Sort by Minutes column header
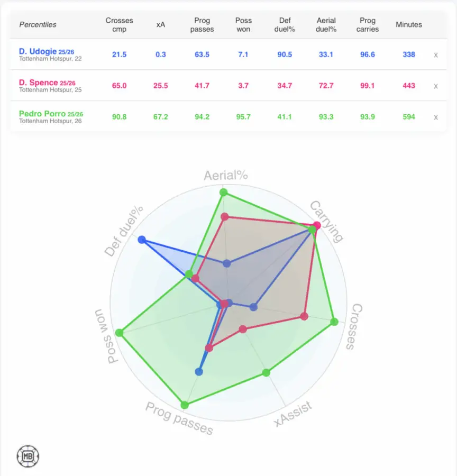 tap(409, 25)
